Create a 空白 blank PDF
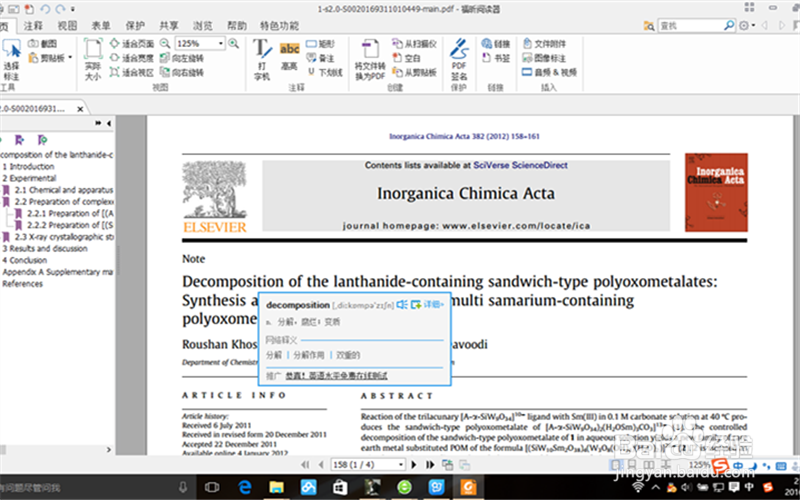 tap(407, 58)
